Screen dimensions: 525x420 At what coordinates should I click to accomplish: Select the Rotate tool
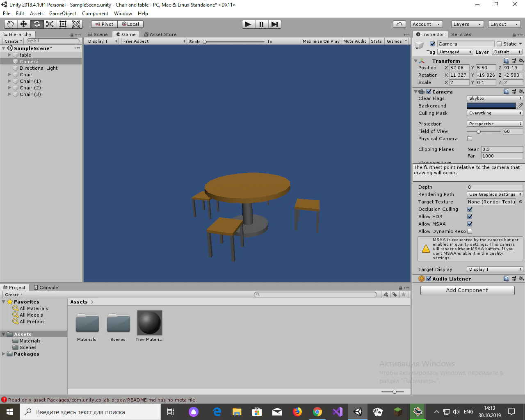coord(37,24)
